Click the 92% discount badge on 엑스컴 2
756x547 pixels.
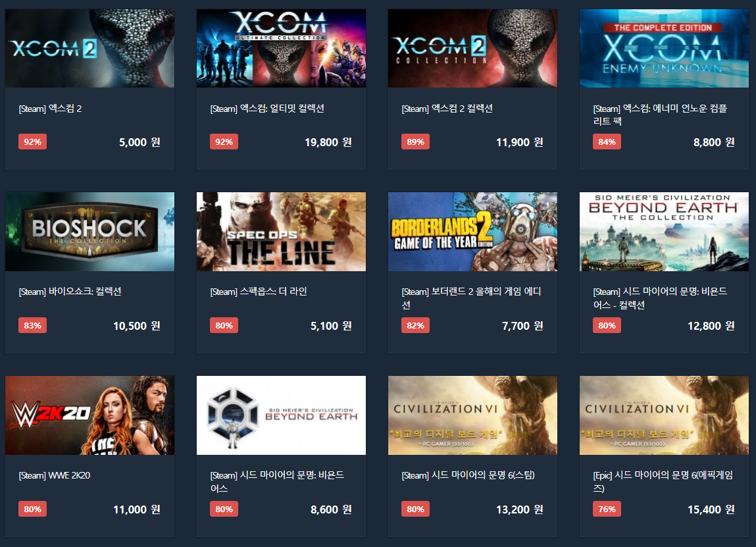32,142
